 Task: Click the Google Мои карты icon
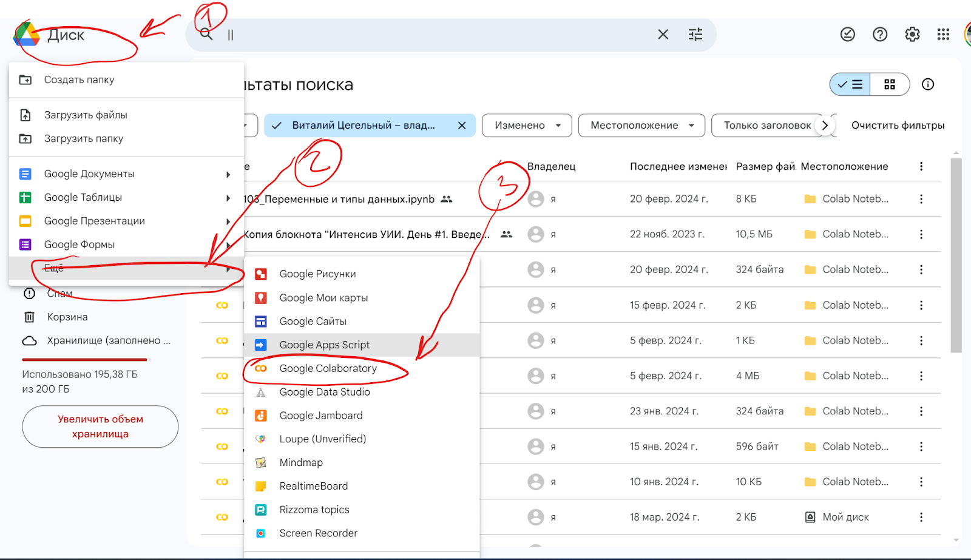261,297
